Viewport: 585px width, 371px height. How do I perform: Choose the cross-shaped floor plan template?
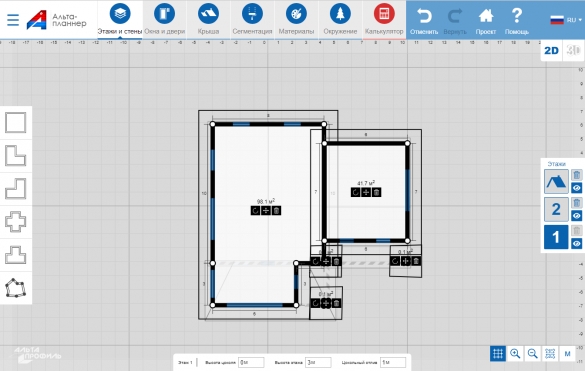15,222
